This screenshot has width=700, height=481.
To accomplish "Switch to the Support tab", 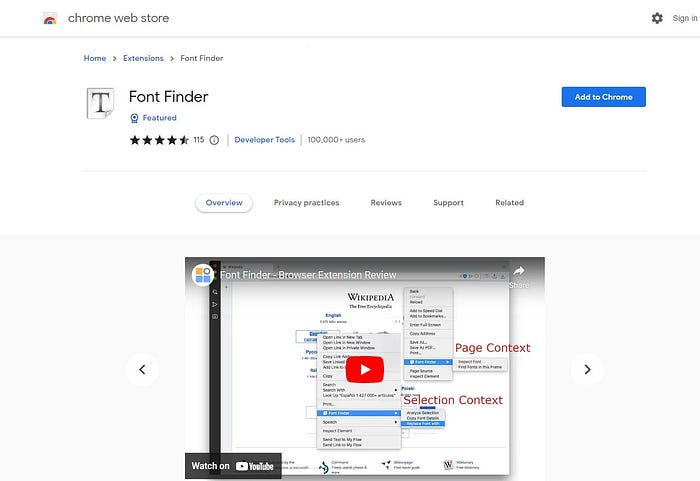I will (448, 203).
